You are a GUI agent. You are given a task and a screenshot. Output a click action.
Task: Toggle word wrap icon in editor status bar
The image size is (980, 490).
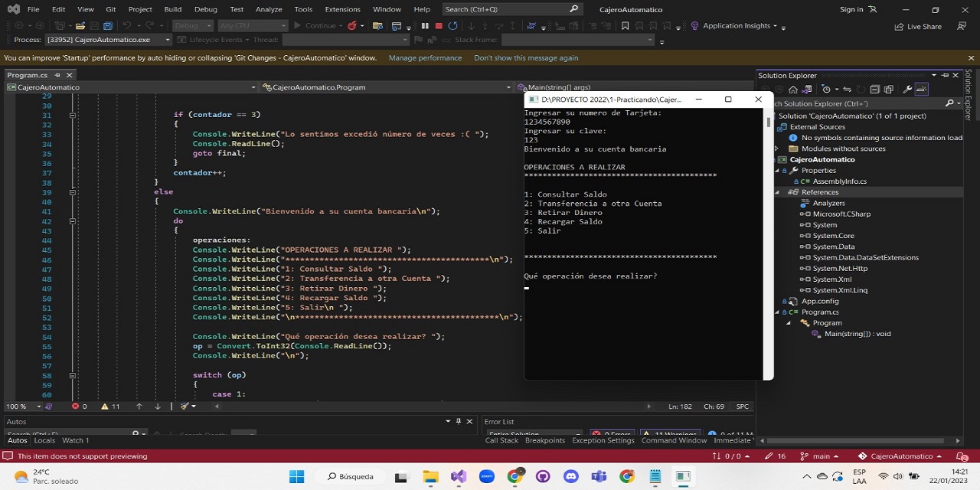click(170, 407)
